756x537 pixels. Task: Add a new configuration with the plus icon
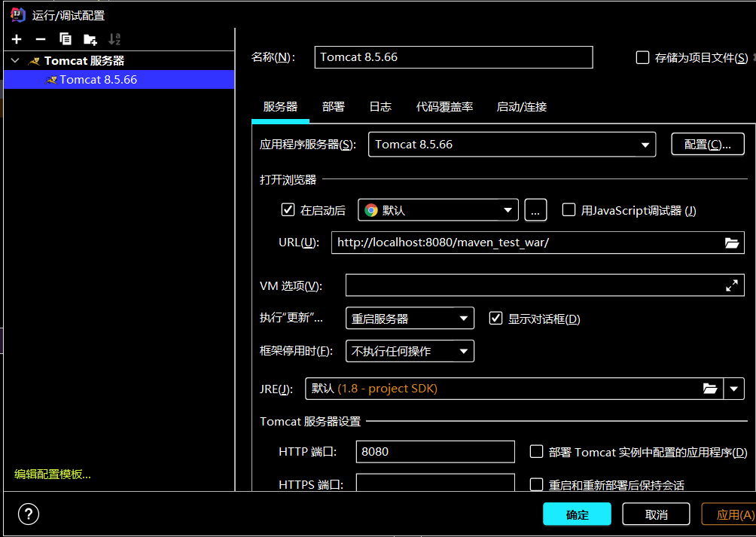pos(17,39)
